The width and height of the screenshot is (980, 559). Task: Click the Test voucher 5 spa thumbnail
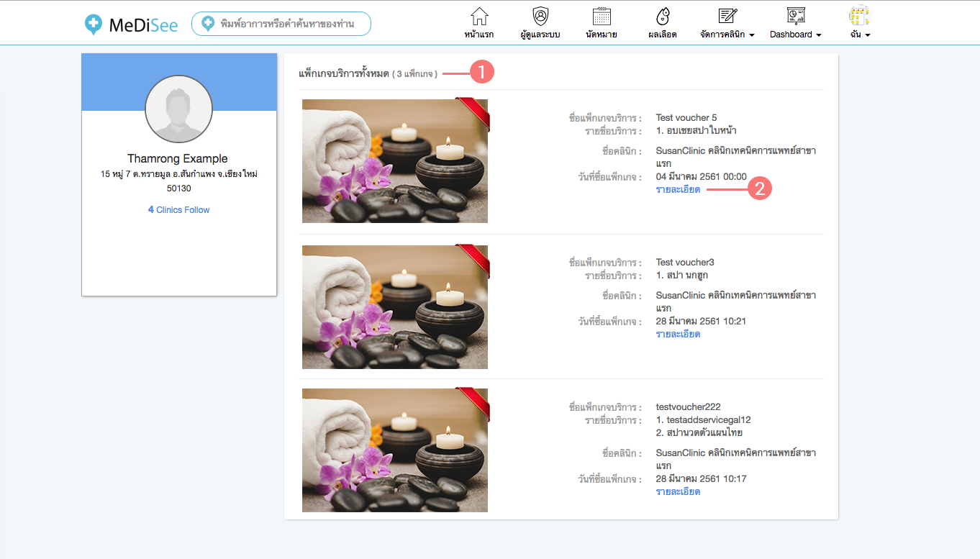pos(394,161)
